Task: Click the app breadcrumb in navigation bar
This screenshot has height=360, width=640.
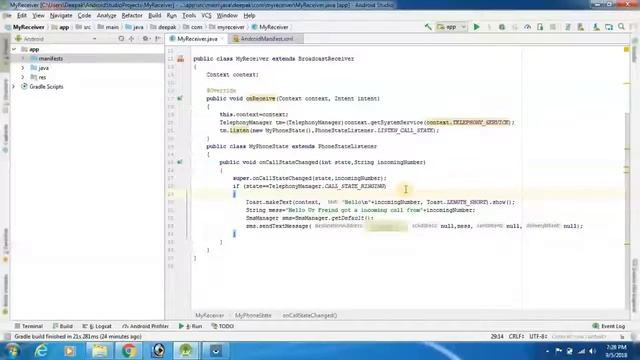Action: coord(60,27)
